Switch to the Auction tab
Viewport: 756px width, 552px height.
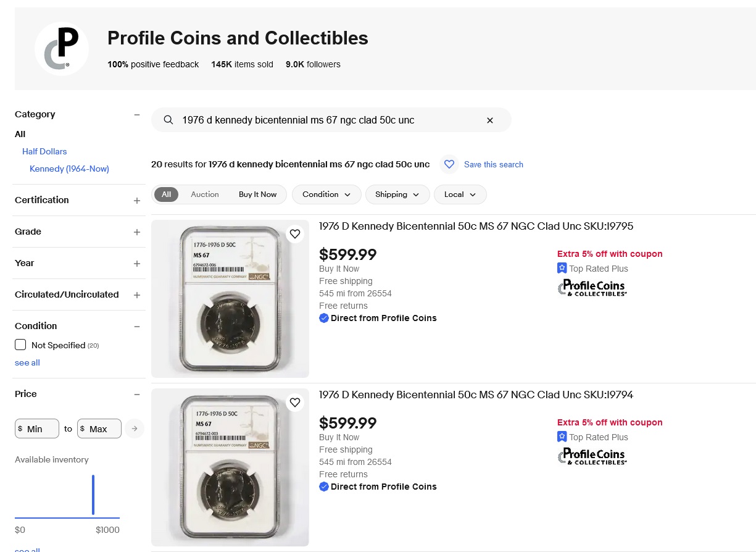[x=205, y=194]
